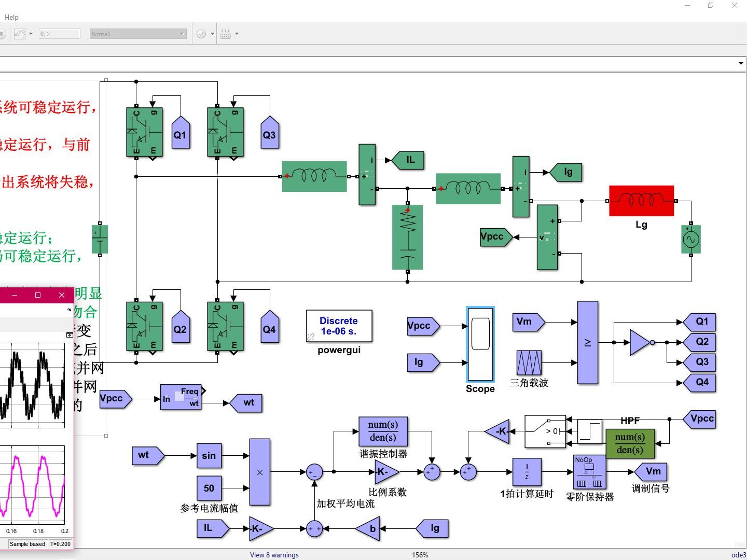The width and height of the screenshot is (747, 560).
Task: Click the simulation data inspector icon
Action: point(20,34)
